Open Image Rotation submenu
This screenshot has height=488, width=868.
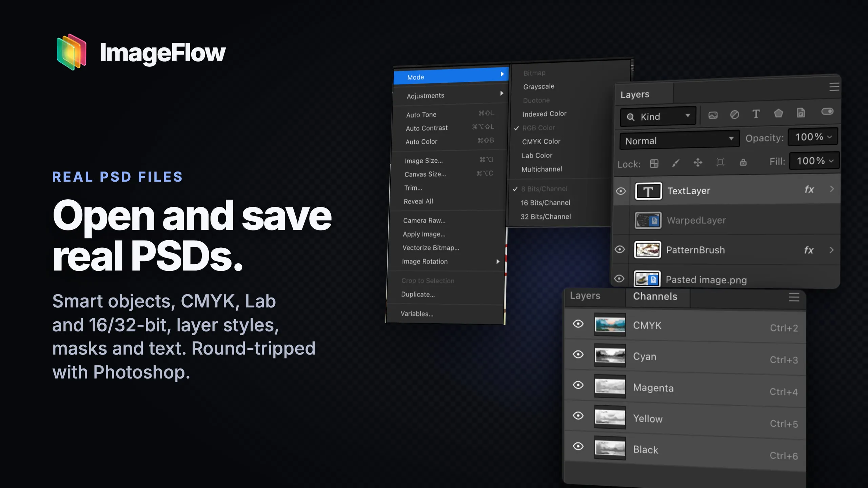tap(446, 262)
